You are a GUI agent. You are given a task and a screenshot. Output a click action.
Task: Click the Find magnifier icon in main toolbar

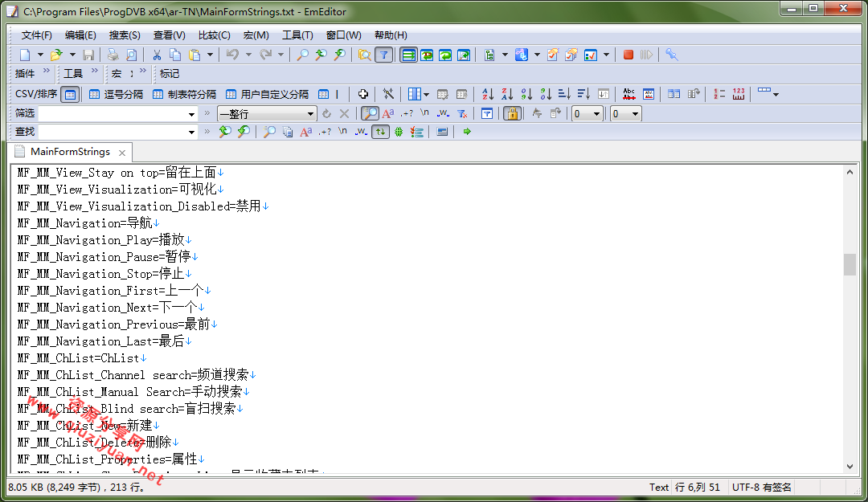point(303,55)
